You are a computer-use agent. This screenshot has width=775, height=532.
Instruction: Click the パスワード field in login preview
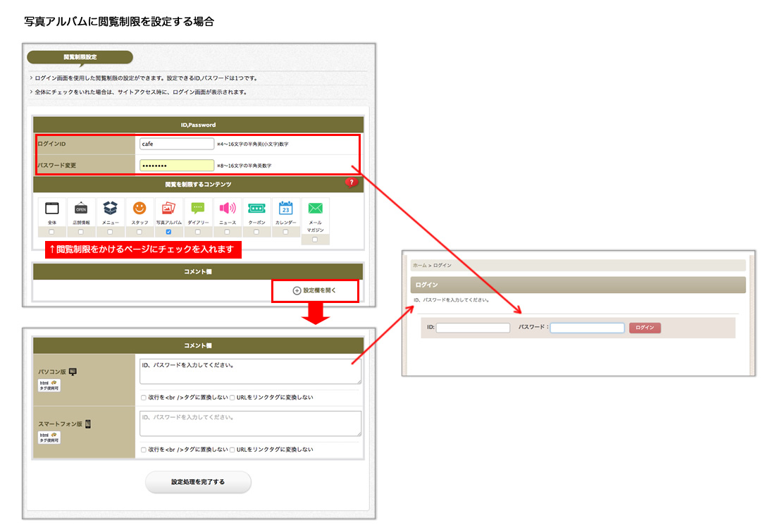click(x=587, y=328)
